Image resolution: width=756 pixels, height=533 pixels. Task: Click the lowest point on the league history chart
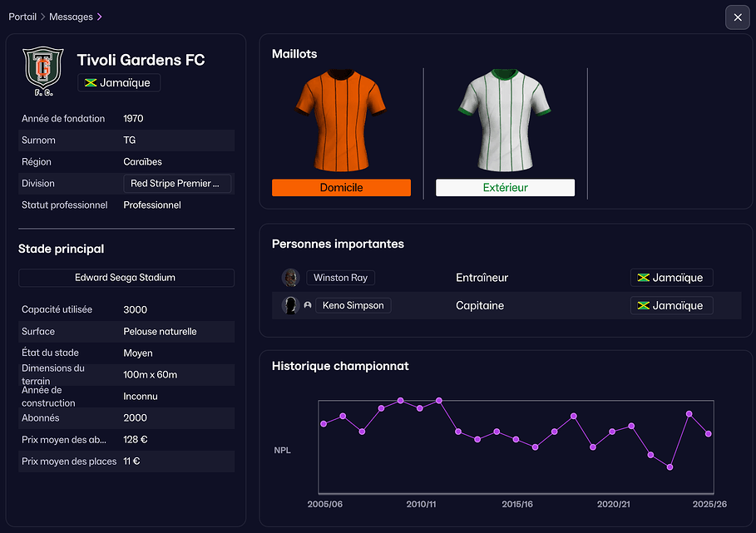670,467
